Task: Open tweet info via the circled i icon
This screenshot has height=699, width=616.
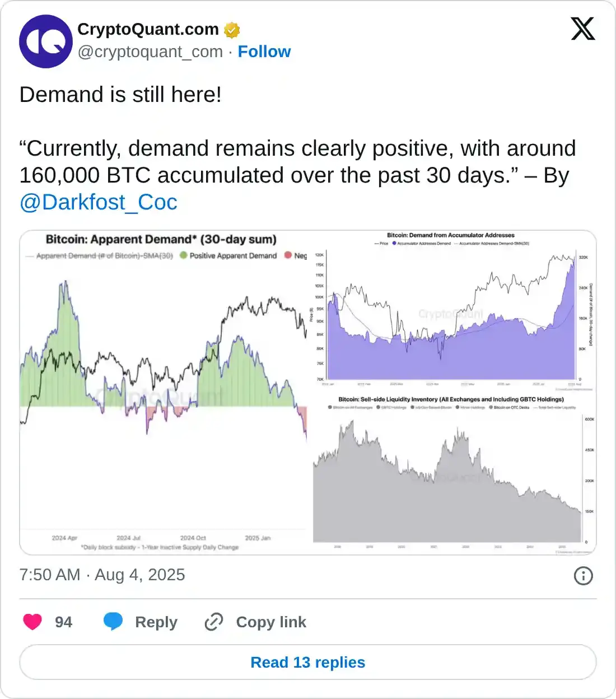Action: click(582, 575)
